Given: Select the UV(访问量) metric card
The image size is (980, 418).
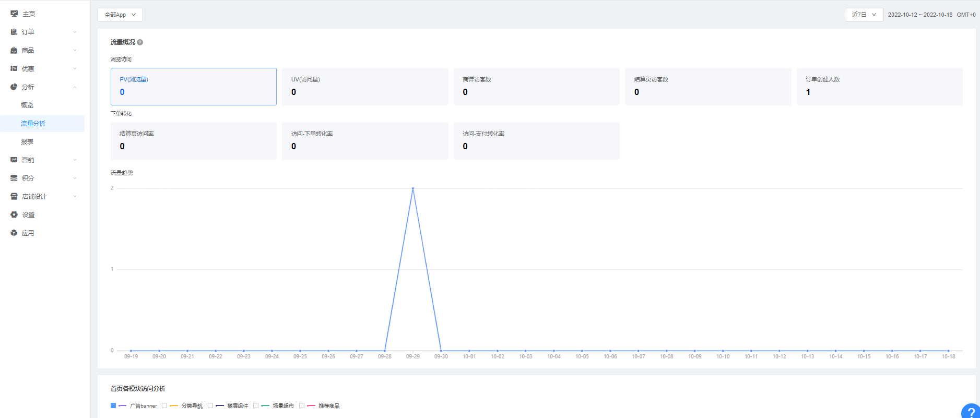Looking at the screenshot, I should (x=365, y=87).
